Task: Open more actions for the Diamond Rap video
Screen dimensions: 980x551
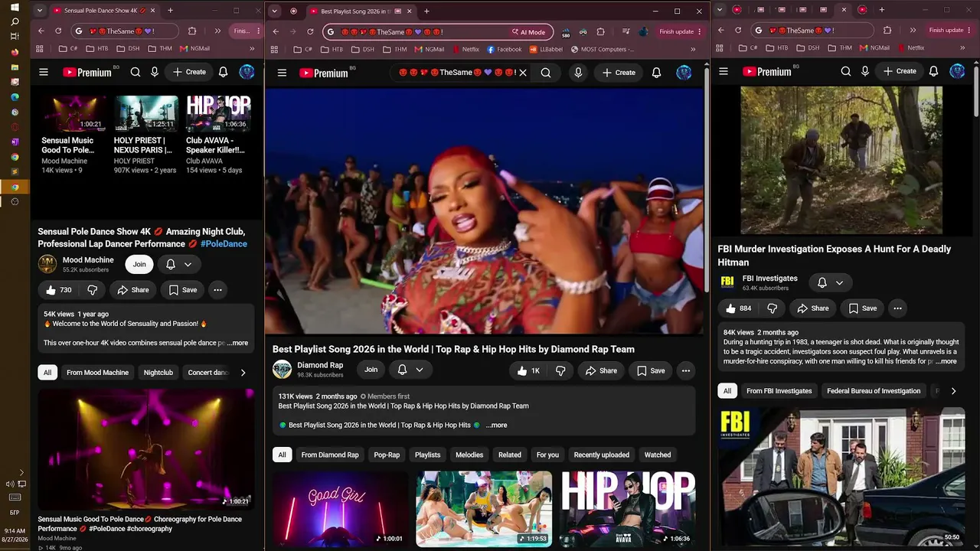Action: pyautogui.click(x=686, y=370)
